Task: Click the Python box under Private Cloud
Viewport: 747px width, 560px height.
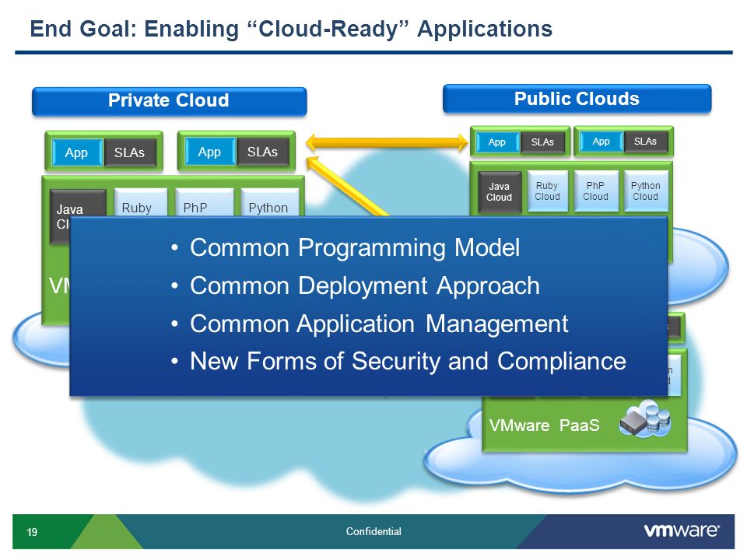Action: 269,203
